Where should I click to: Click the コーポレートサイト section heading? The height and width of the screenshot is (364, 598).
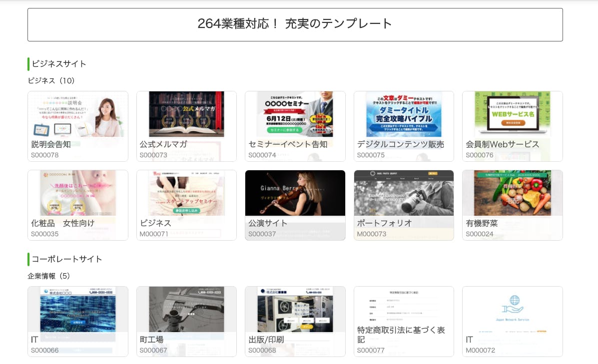67,259
